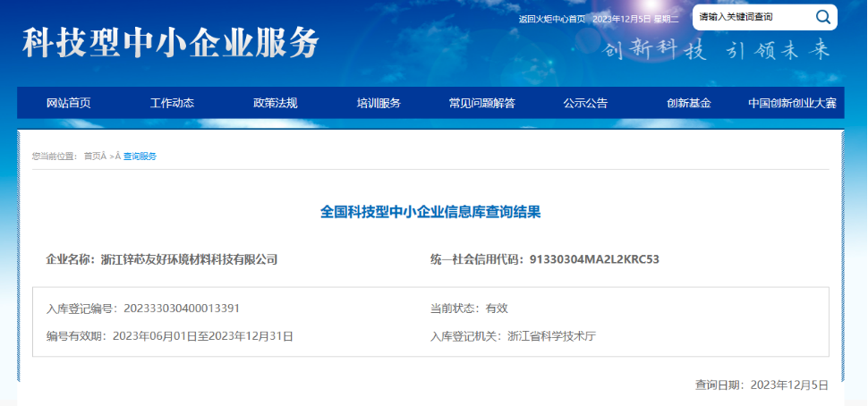Go to 网站首页 in navigation bar
This screenshot has height=406, width=868.
pyautogui.click(x=69, y=103)
